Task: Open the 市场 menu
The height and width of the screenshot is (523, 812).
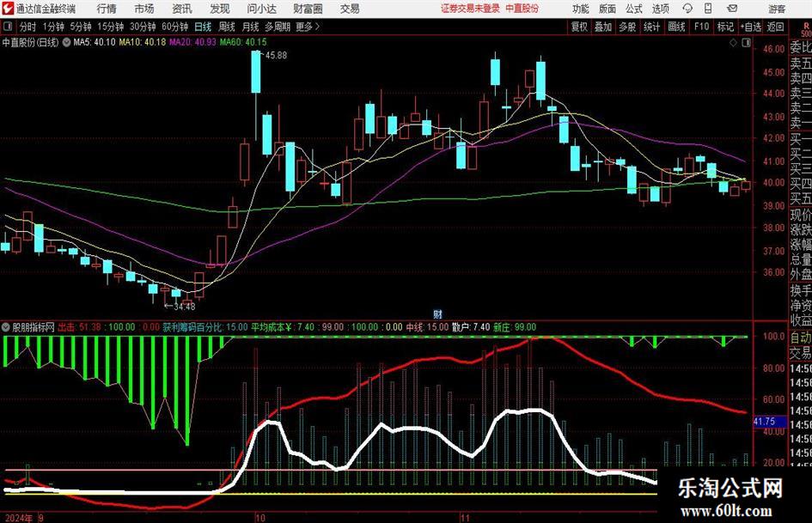Action: (144, 9)
